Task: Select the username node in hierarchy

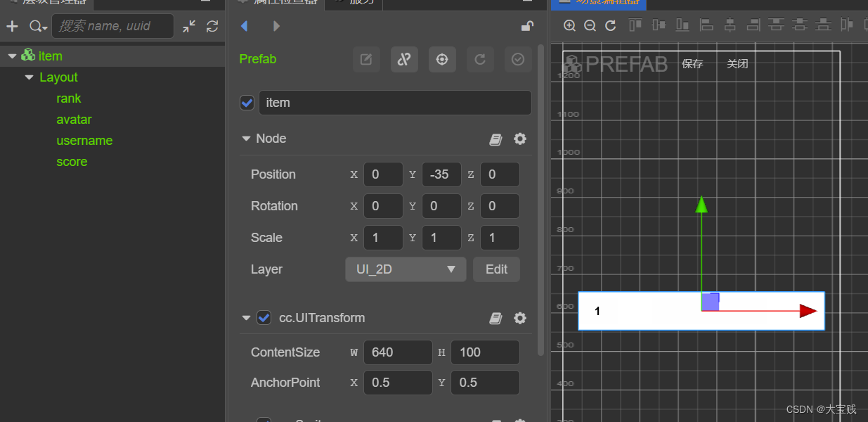Action: tap(84, 141)
